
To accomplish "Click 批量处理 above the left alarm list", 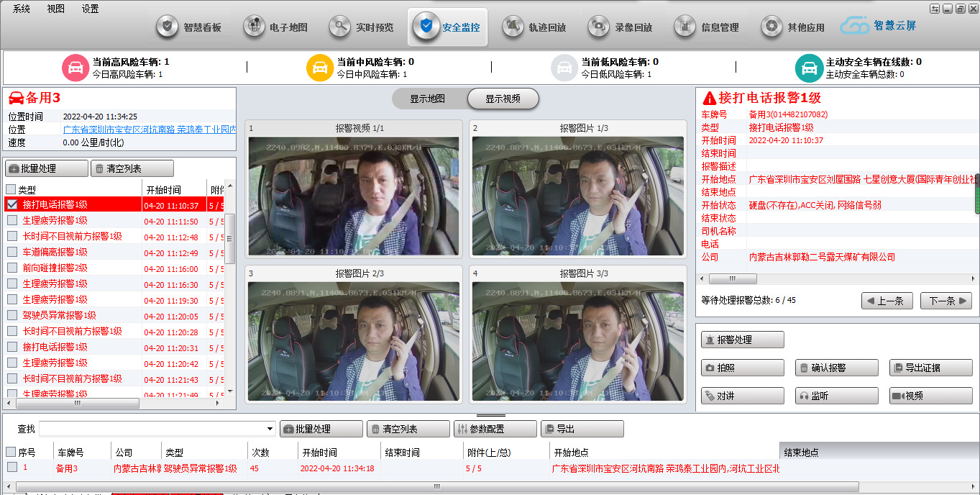I will 47,168.
